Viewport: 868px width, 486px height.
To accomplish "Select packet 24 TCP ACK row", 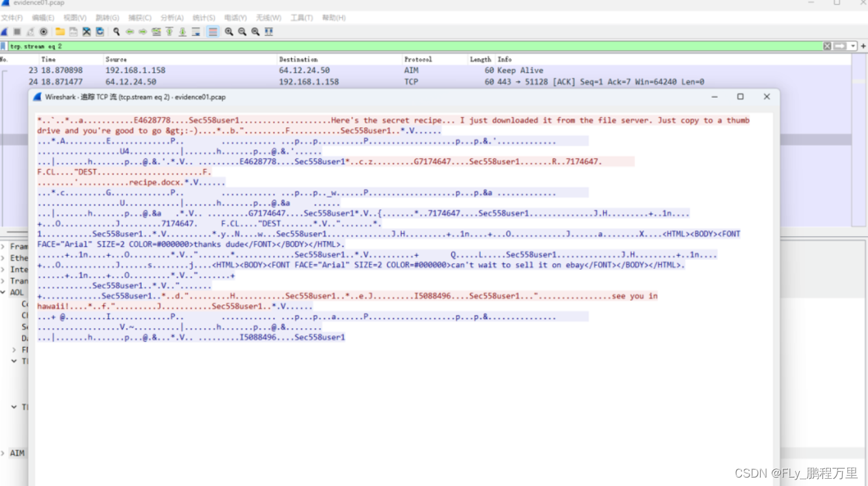I will [425, 82].
